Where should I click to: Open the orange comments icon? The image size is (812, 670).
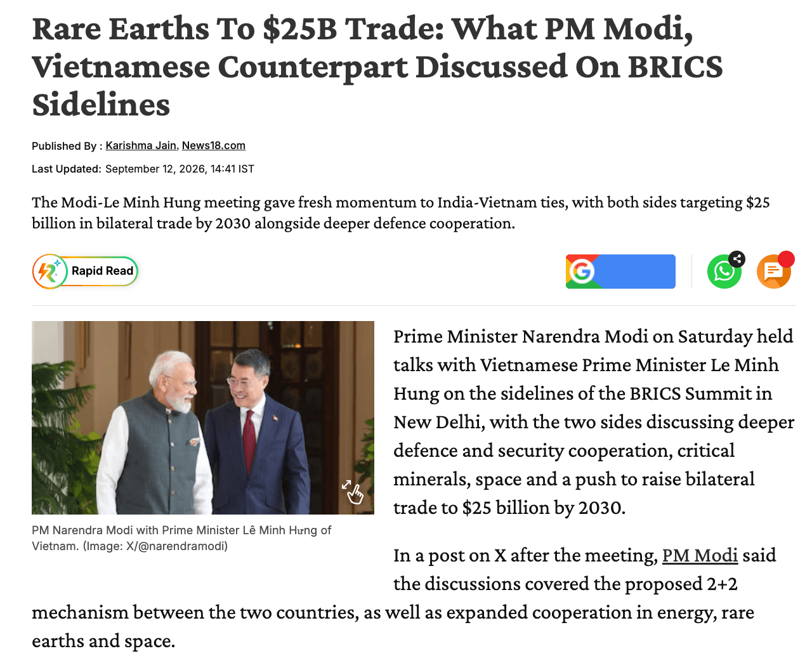point(773,272)
